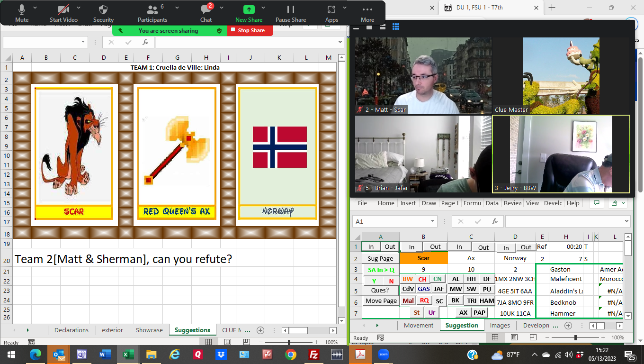The image size is (644, 364).
Task: Open Zoom Security options
Action: coord(103,13)
